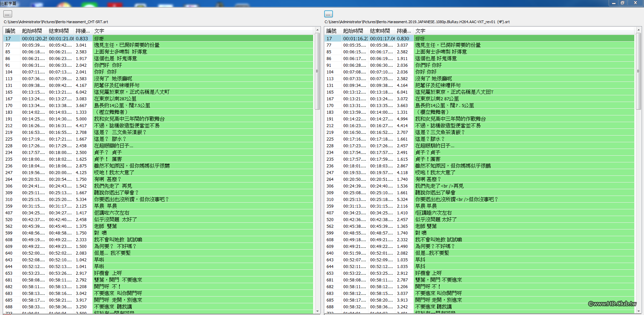This screenshot has height=315, width=644.
Task: Sort left table by 編號 column header
Action: pos(11,31)
